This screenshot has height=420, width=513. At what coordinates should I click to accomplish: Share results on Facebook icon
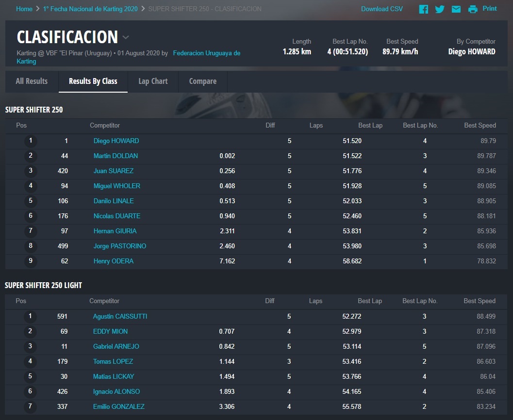pos(424,9)
